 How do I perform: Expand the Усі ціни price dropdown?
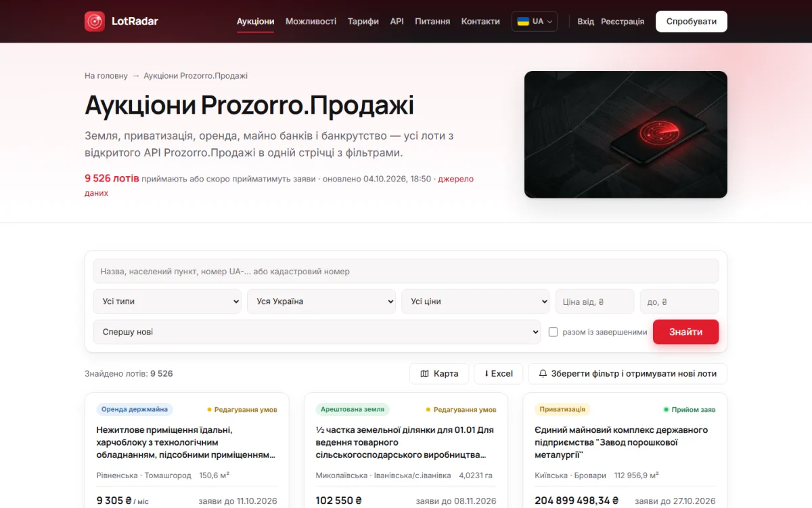click(476, 301)
